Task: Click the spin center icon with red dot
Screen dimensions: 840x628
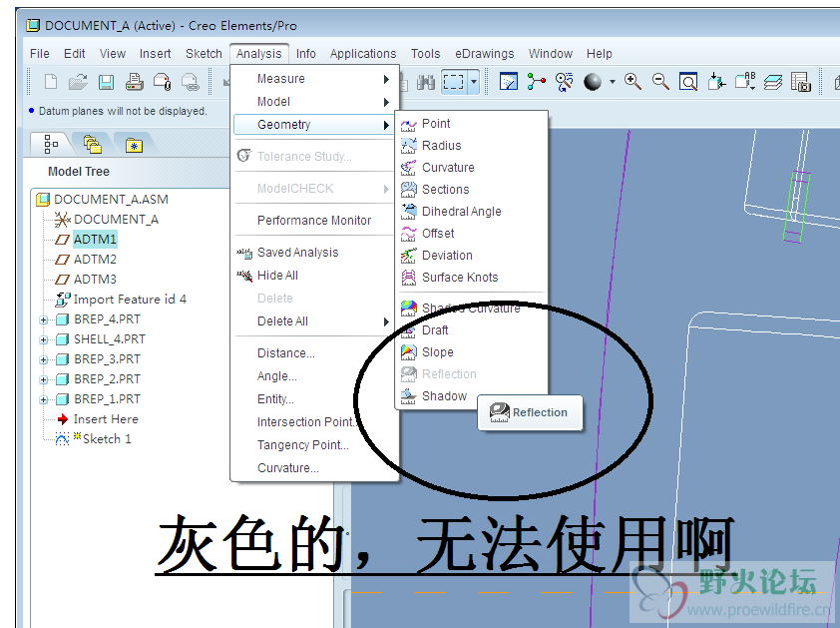Action: (537, 82)
